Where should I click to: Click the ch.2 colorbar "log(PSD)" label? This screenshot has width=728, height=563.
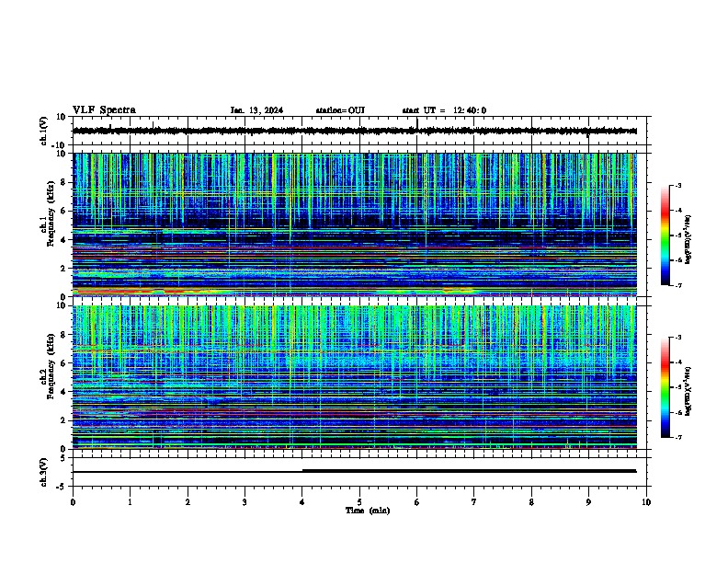pos(688,391)
